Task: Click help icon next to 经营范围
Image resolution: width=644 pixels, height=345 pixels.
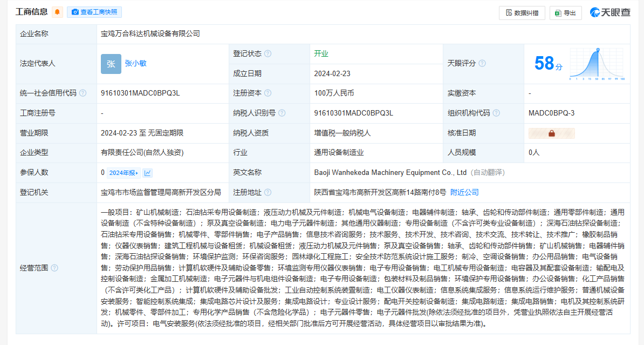Action: tap(54, 268)
